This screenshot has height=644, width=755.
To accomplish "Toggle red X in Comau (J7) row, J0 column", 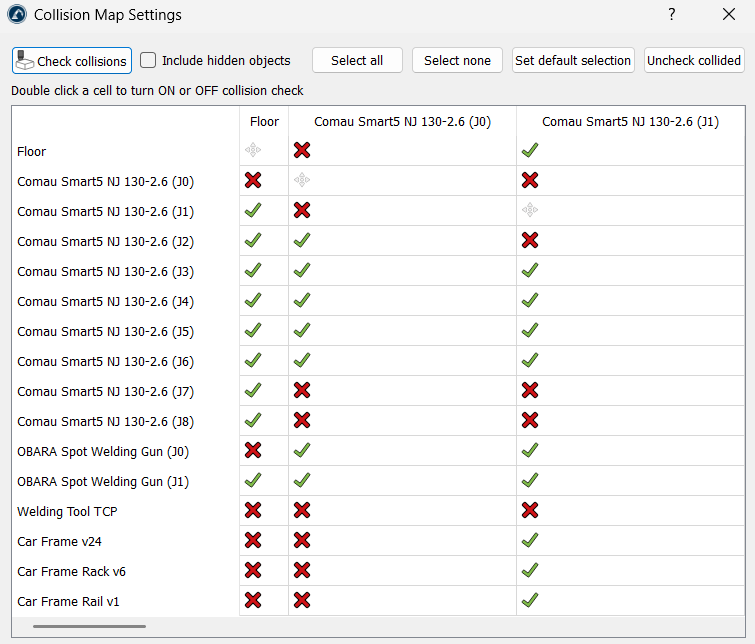I will (x=302, y=390).
